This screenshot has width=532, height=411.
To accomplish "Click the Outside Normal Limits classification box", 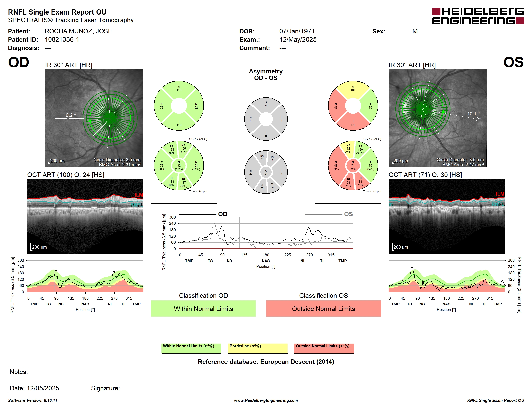I will pyautogui.click(x=323, y=308).
